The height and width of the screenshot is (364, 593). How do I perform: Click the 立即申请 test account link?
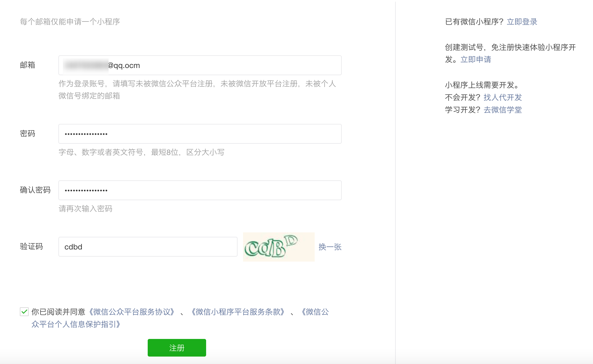click(x=476, y=59)
